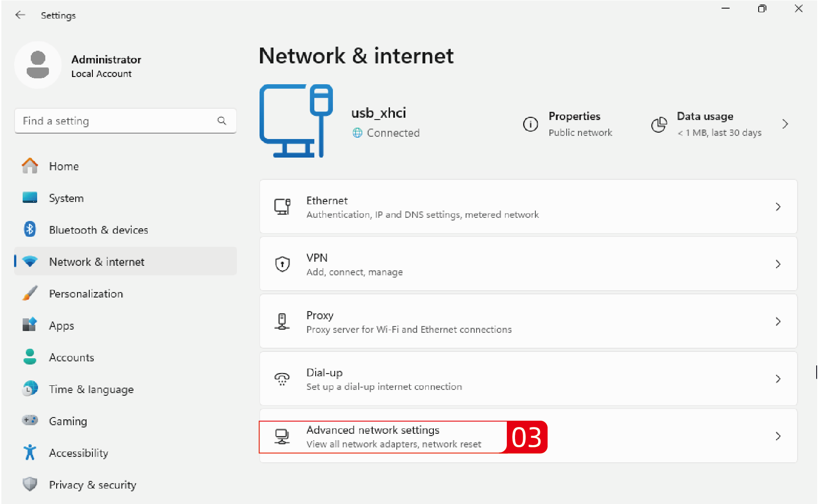The height and width of the screenshot is (504, 818).
Task: Open the Proxy row chevron
Action: click(778, 322)
